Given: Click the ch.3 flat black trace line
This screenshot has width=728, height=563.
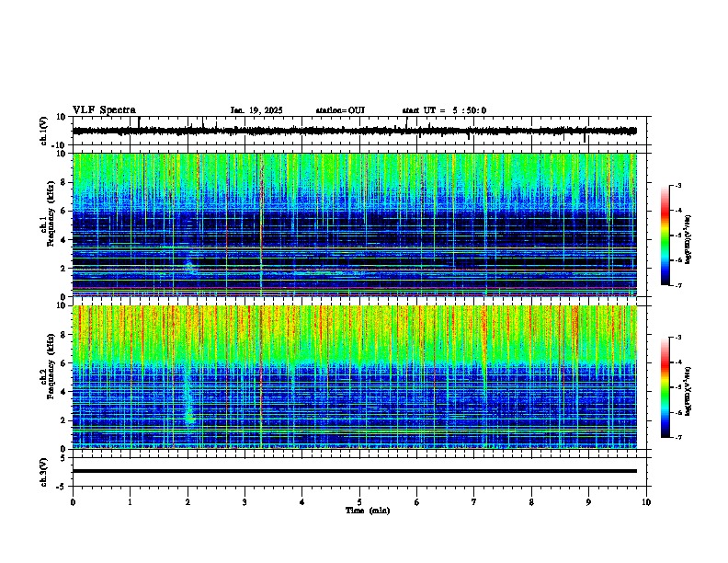Looking at the screenshot, I should click(354, 471).
